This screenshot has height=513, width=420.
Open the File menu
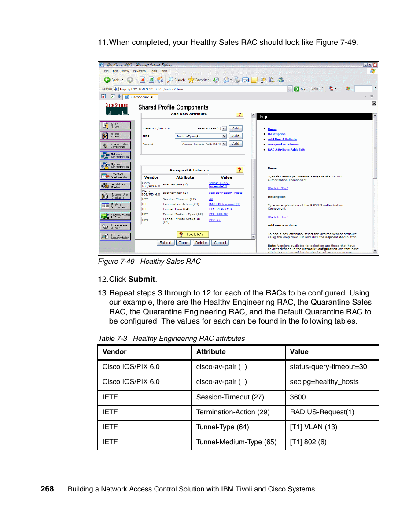(106, 71)
